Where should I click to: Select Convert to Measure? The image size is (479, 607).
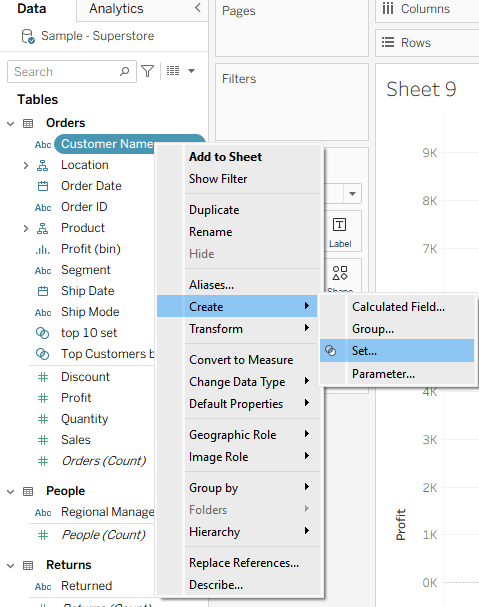(237, 360)
